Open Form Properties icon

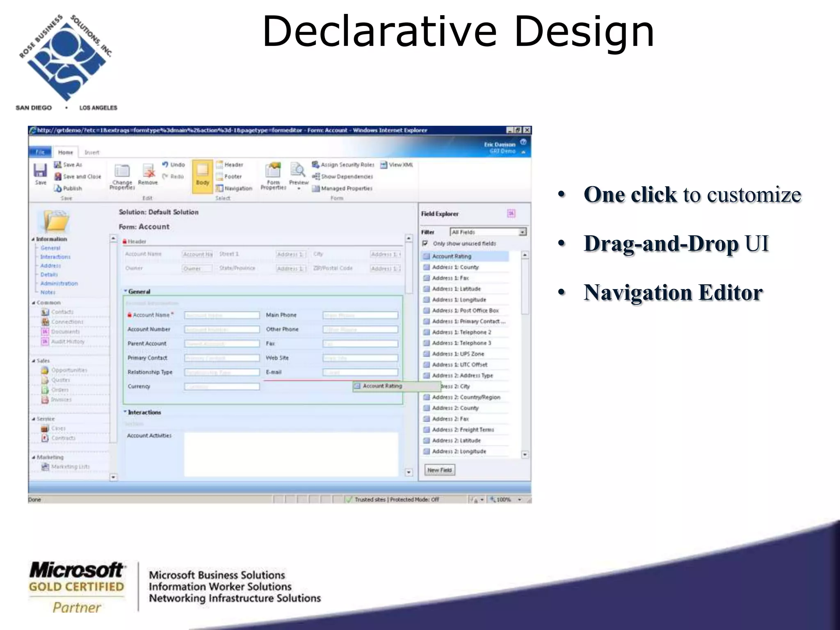(x=273, y=170)
